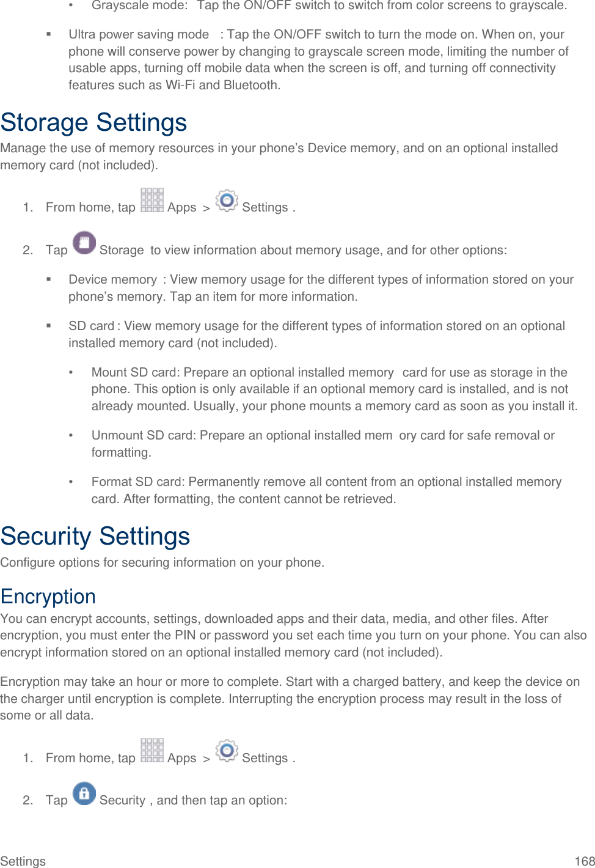Click the word Storage beside the purple icon

click(122, 250)
